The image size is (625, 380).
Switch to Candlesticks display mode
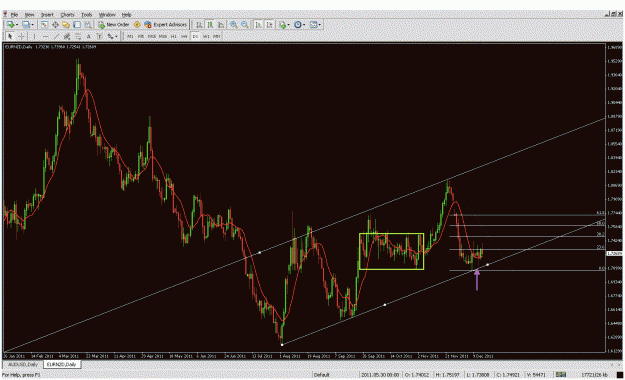[210, 25]
